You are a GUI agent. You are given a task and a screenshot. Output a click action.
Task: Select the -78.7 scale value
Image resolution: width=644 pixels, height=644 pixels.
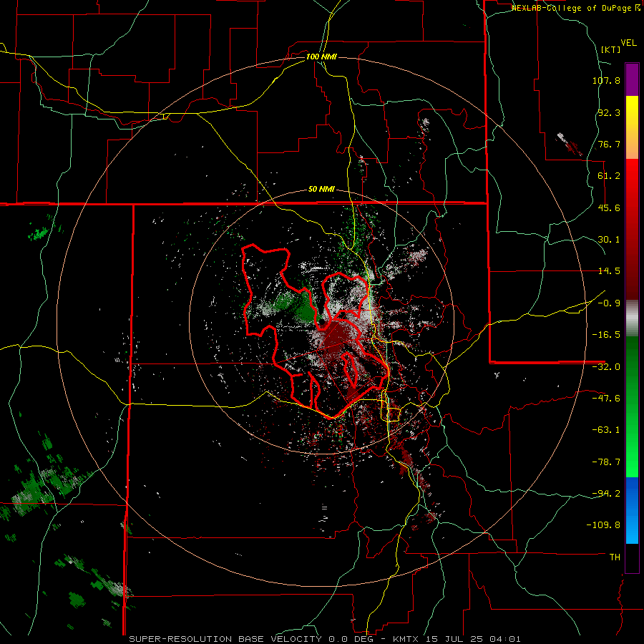(x=606, y=462)
